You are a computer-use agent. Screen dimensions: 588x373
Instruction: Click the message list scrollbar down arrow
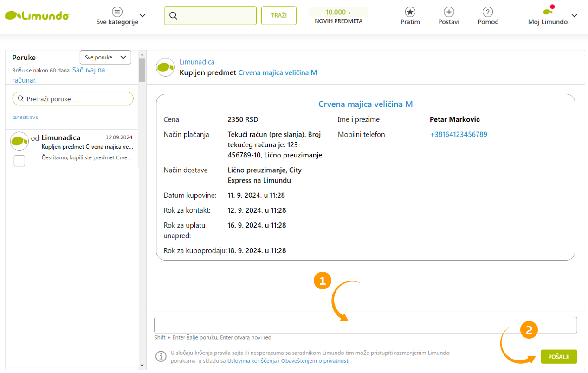coord(142,365)
